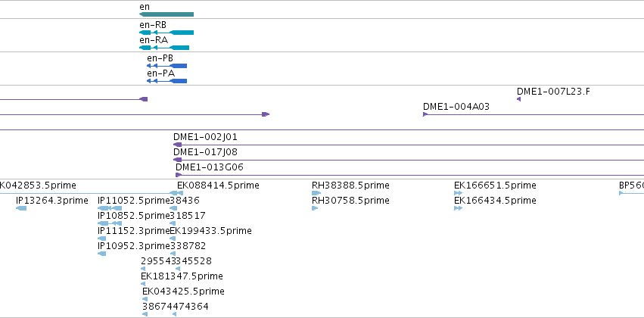
Task: Select DME1-017J08 feature arrowhead
Action: click(177, 160)
